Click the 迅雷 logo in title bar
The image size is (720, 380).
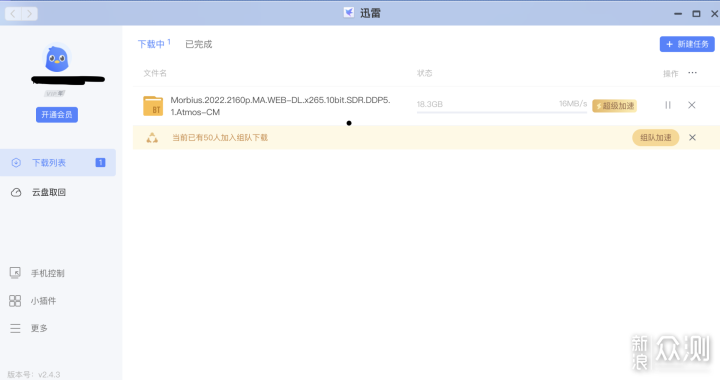pos(349,13)
